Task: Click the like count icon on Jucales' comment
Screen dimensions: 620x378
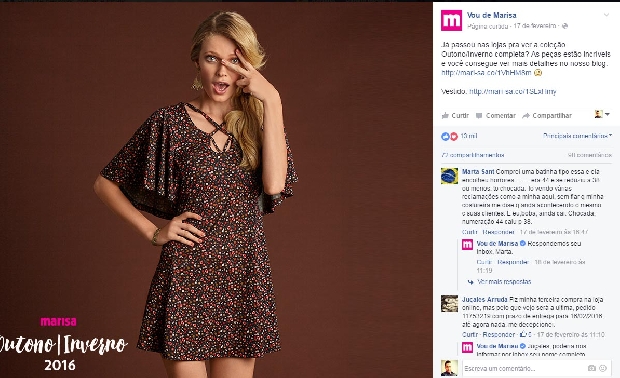Action: tap(525, 335)
